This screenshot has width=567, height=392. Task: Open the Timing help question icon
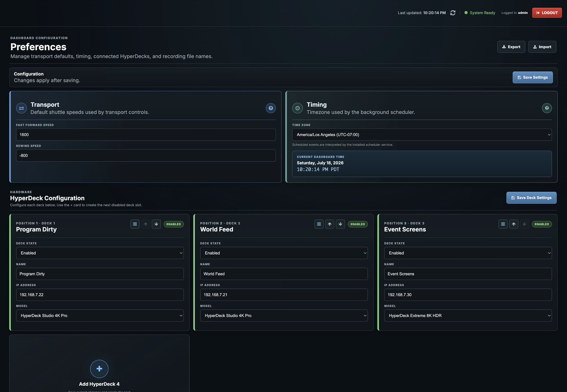[547, 108]
